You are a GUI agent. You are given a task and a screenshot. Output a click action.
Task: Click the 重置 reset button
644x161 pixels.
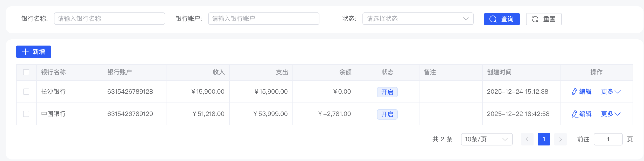point(544,19)
